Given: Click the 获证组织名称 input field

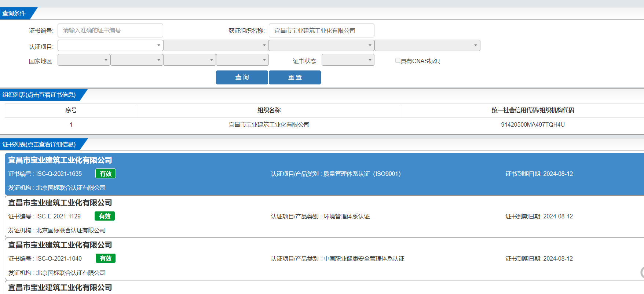Looking at the screenshot, I should [x=321, y=30].
